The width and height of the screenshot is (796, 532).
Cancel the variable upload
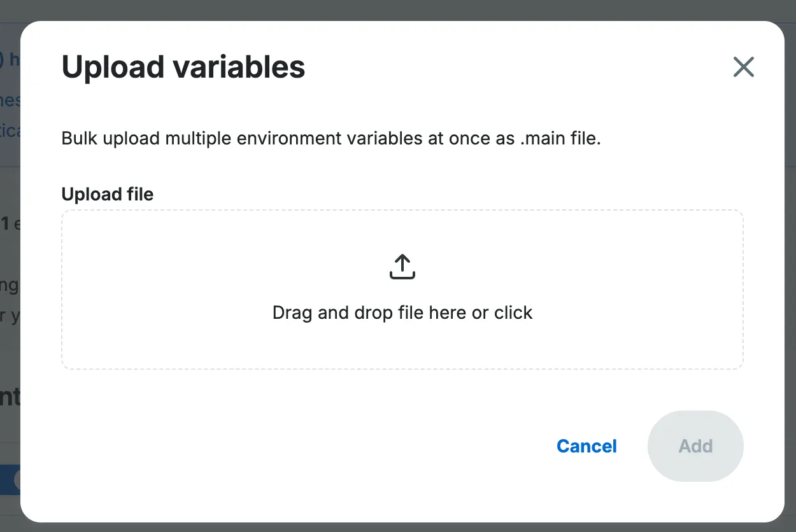pos(586,446)
